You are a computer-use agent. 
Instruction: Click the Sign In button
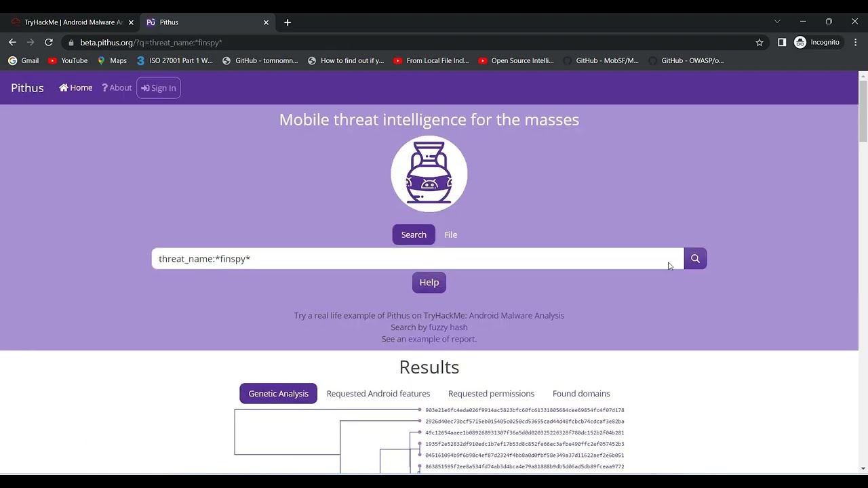pyautogui.click(x=159, y=88)
